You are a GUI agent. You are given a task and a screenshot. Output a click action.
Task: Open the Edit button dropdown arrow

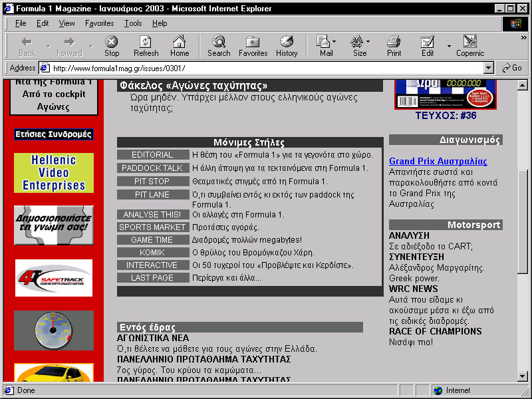pyautogui.click(x=449, y=46)
